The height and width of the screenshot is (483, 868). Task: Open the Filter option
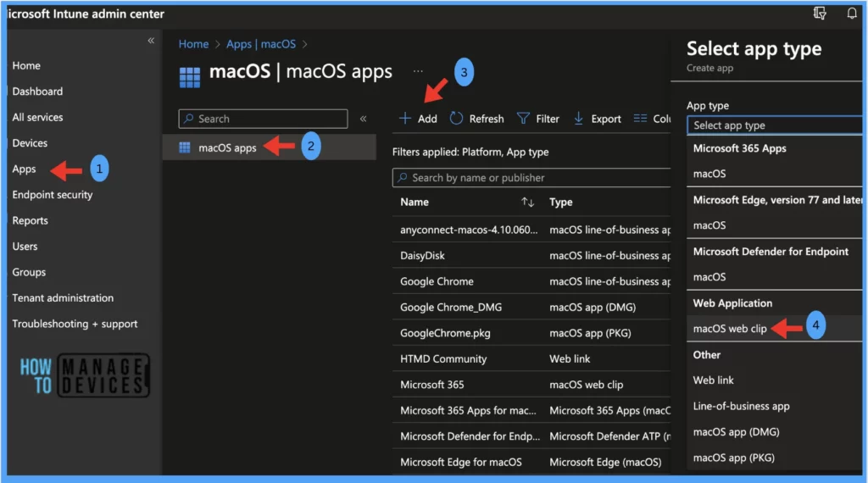tap(538, 119)
